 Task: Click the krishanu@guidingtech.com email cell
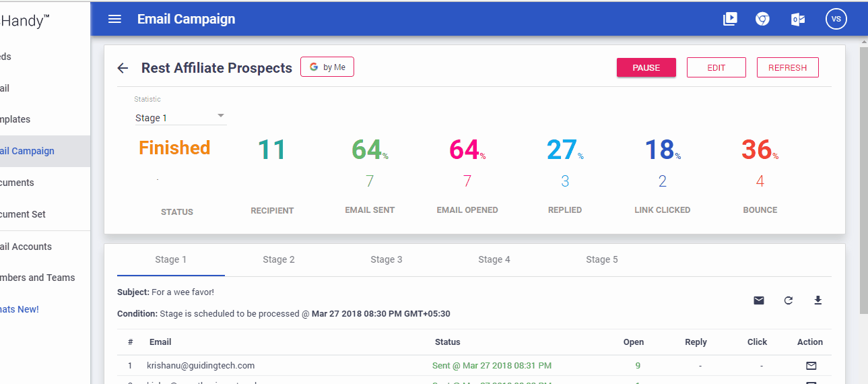tap(201, 366)
